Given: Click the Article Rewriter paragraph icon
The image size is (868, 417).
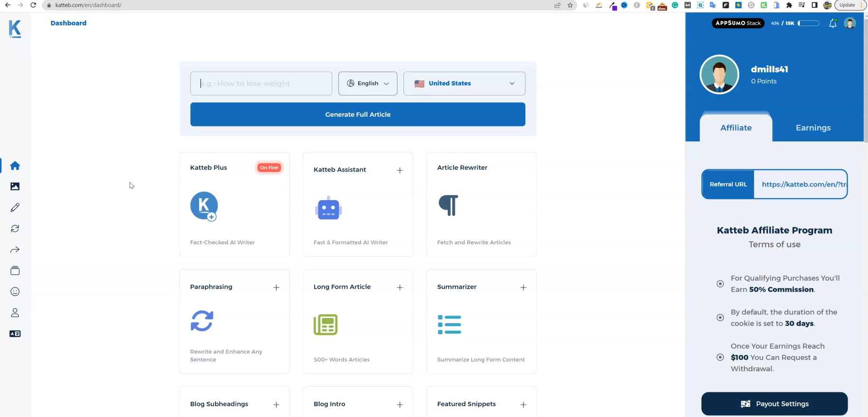Looking at the screenshot, I should pos(448,205).
